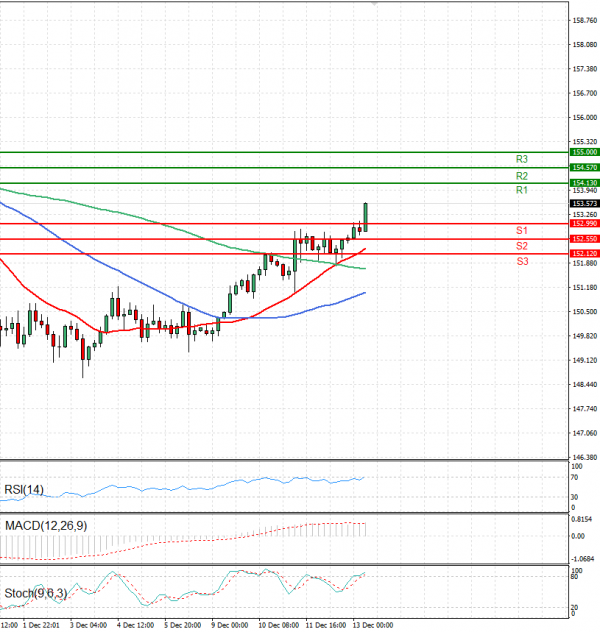Click the Stoch(9,6,3) indicator label
The image size is (600, 632).
pos(36,593)
